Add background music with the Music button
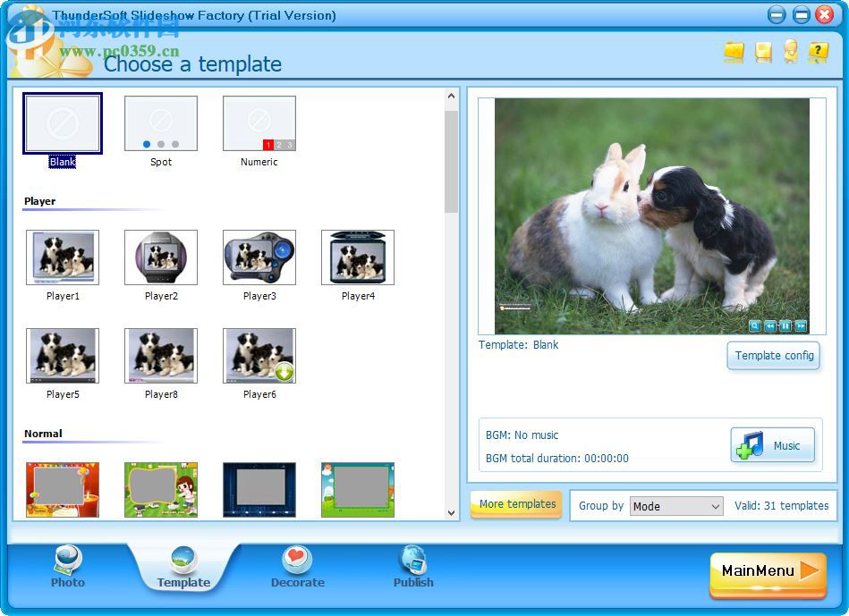Image resolution: width=849 pixels, height=616 pixels. pyautogui.click(x=771, y=445)
